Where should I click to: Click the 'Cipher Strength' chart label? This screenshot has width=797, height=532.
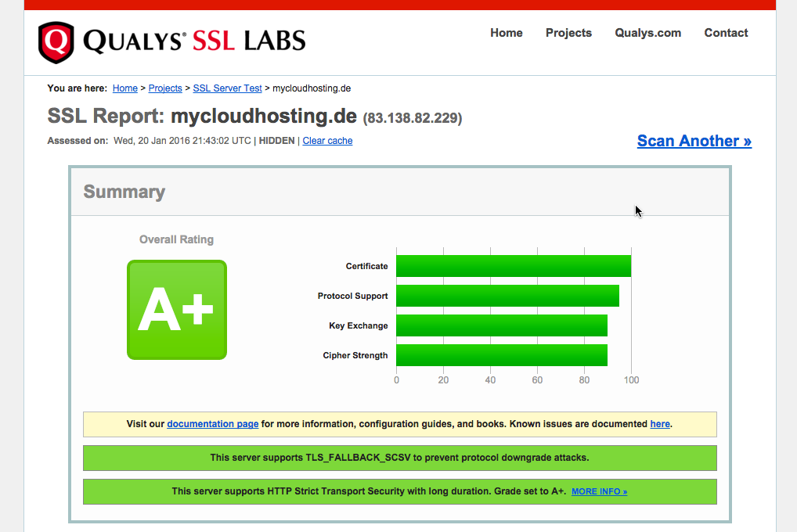click(355, 355)
